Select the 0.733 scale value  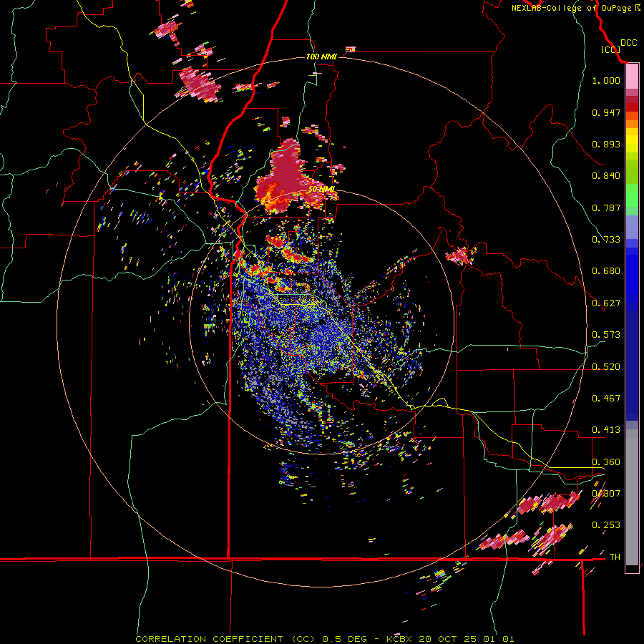point(606,240)
